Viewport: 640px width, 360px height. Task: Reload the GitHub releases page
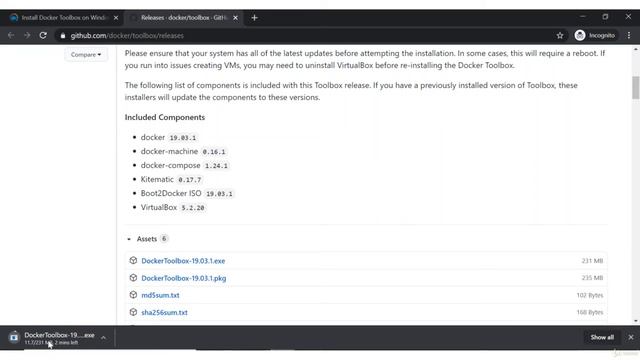(x=43, y=36)
